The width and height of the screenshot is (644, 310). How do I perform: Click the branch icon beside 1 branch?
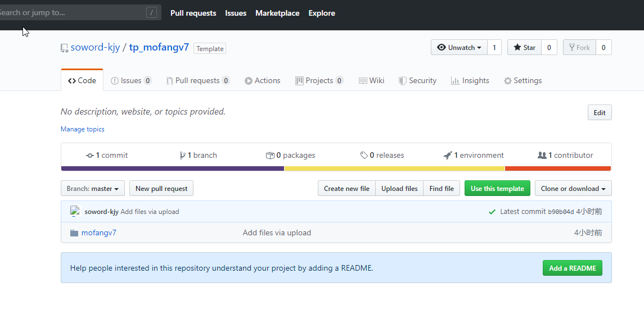tap(182, 156)
